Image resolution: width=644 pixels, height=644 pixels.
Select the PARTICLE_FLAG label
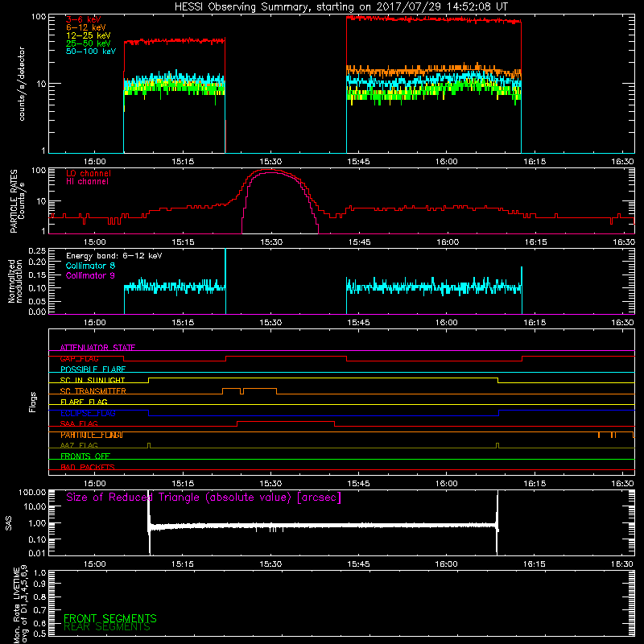(x=92, y=435)
